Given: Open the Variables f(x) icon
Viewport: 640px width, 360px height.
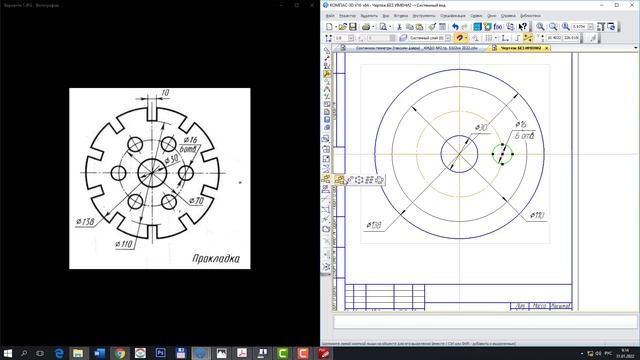Looking at the screenshot, I should [x=498, y=27].
